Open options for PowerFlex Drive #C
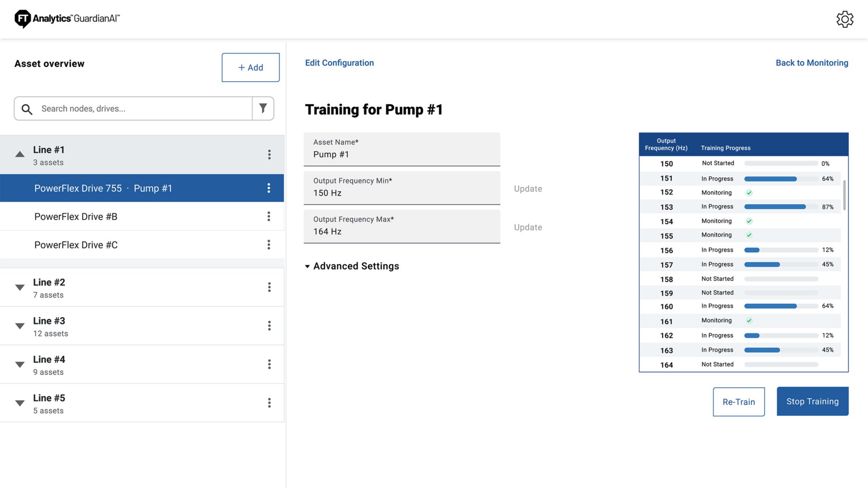 coord(269,244)
